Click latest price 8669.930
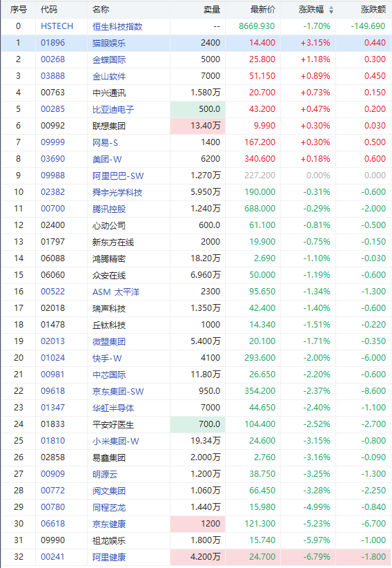 coord(257,26)
